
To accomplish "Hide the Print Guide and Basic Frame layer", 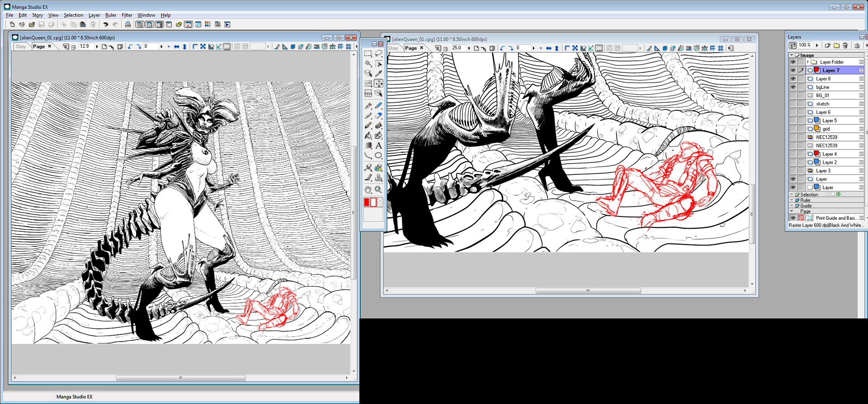I will [793, 218].
